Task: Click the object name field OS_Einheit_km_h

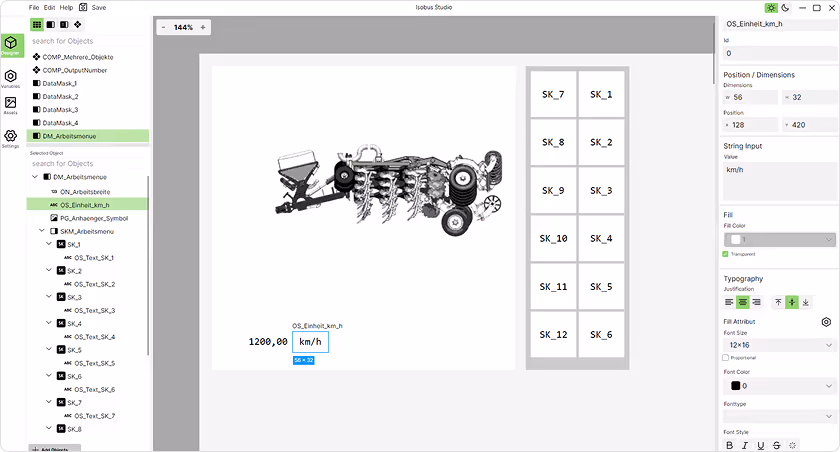Action: 779,24
